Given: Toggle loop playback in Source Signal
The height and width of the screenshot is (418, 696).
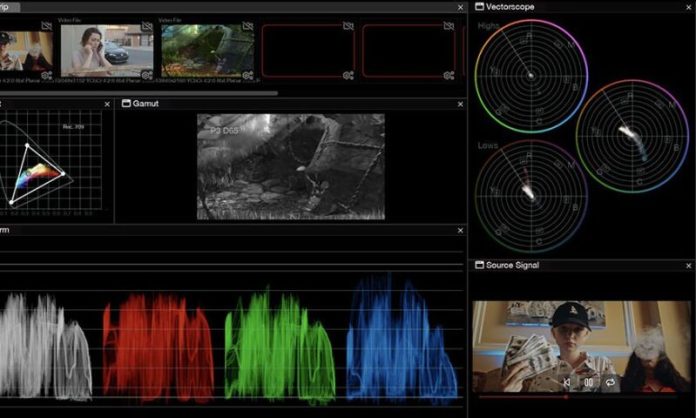Looking at the screenshot, I should coord(609,382).
